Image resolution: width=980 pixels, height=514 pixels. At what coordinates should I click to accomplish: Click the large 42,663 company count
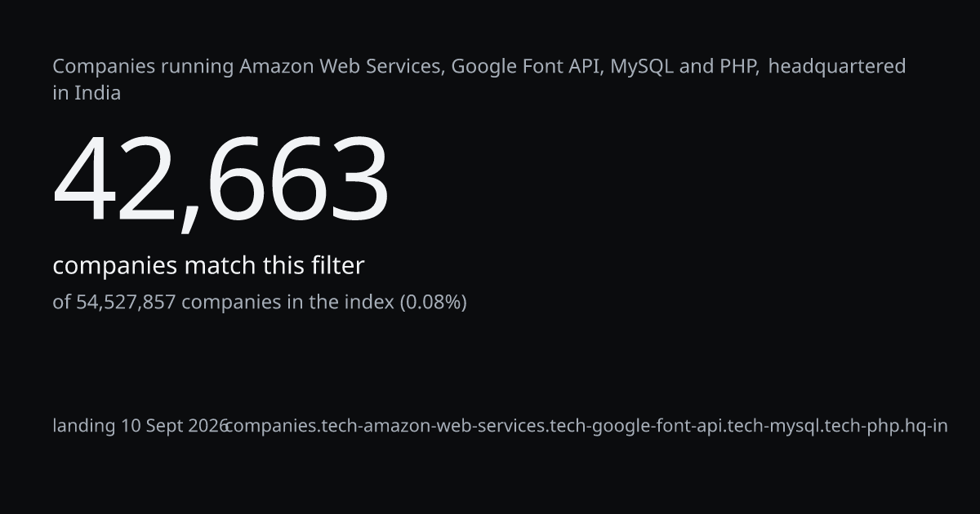pyautogui.click(x=220, y=181)
